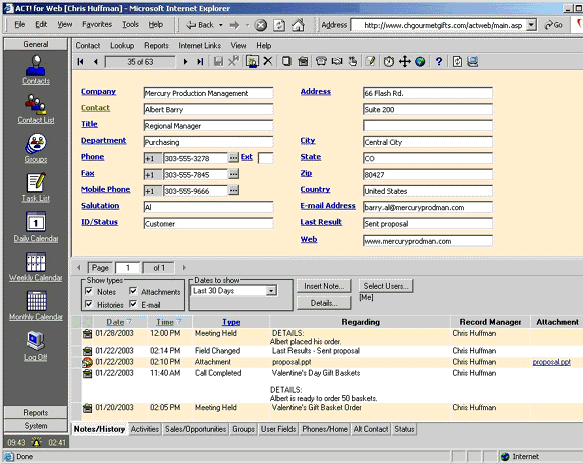Open Contacts from the sidebar
583x464 pixels.
(36, 70)
